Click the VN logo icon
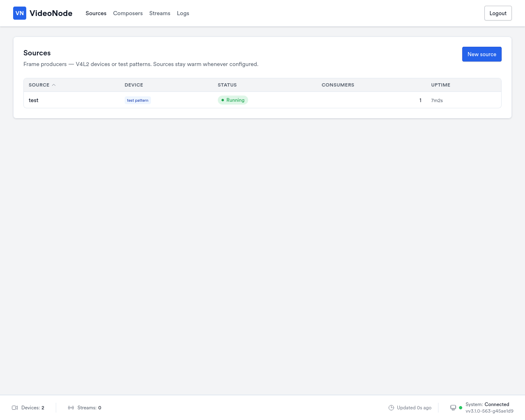Screen dimensions: 525x420 tap(20, 13)
